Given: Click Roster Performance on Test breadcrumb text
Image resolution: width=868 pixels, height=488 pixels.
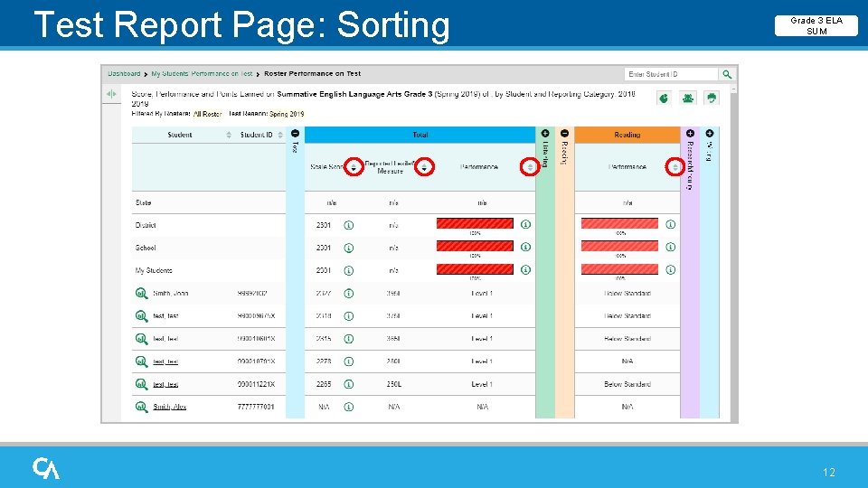Looking at the screenshot, I should click(312, 73).
